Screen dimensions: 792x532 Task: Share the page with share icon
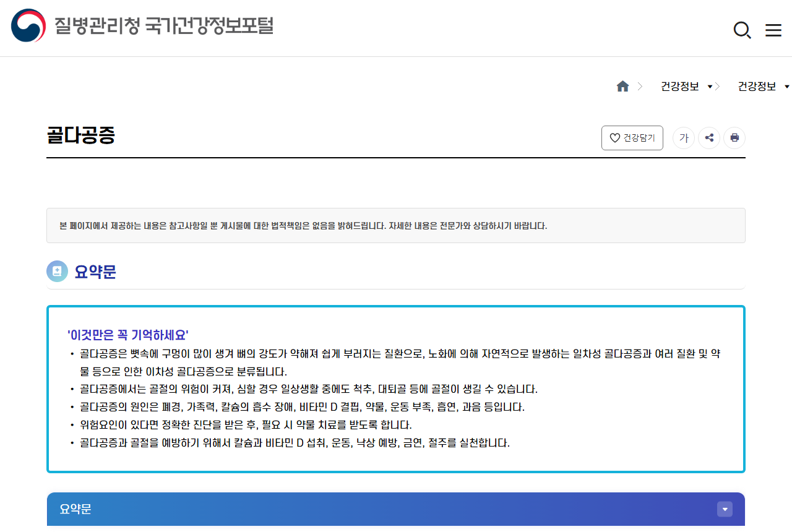pos(709,138)
